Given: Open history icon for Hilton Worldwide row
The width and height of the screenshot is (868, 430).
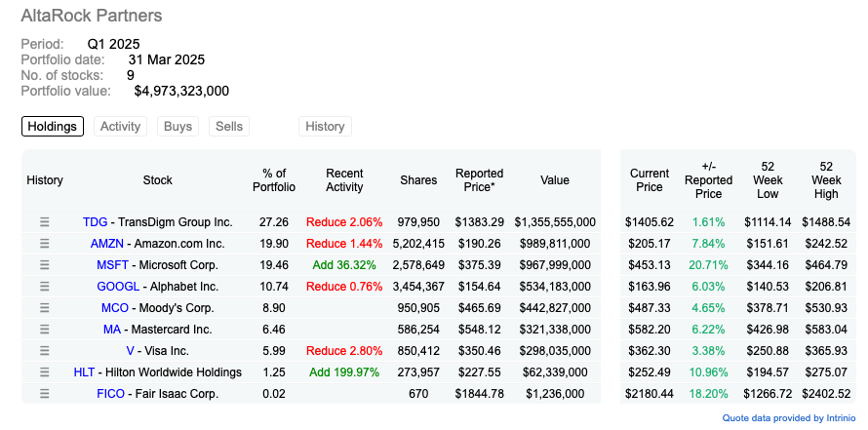Looking at the screenshot, I should pyautogui.click(x=44, y=372).
